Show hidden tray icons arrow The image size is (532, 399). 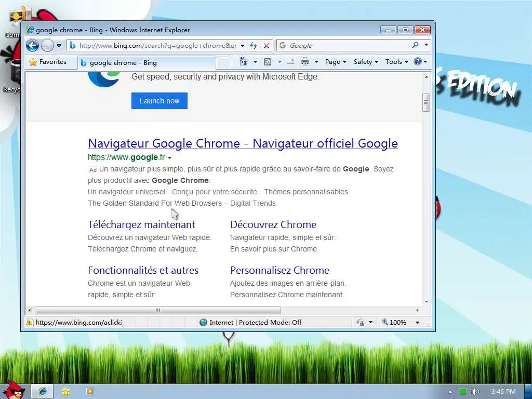[450, 392]
